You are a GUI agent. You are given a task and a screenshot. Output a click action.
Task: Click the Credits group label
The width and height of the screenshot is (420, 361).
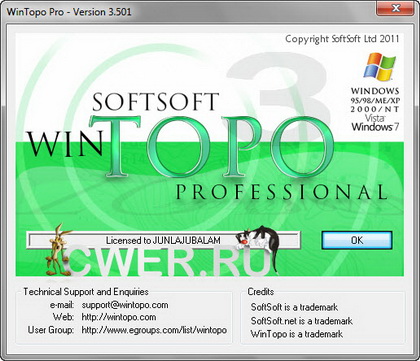tap(261, 292)
